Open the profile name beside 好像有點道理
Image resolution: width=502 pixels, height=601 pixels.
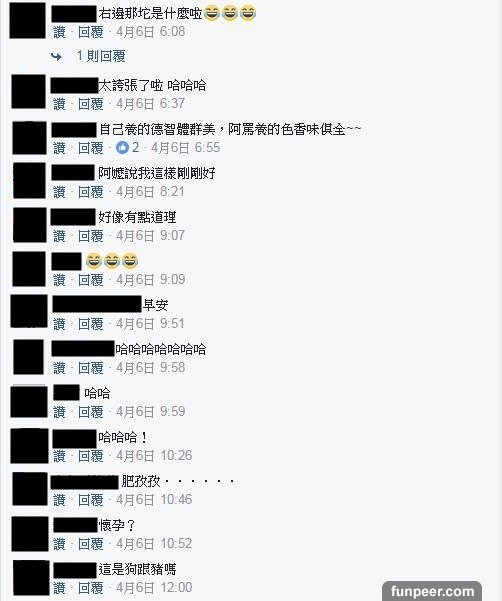tap(73, 217)
